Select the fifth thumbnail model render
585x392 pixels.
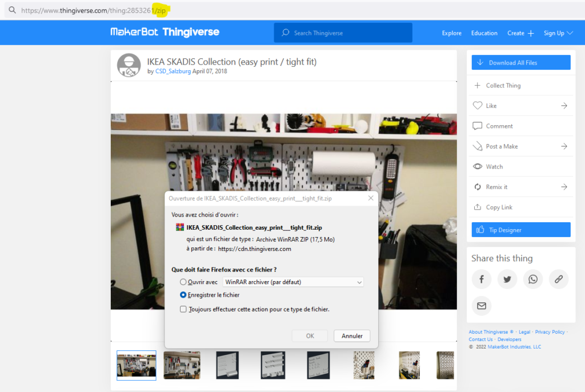point(318,365)
